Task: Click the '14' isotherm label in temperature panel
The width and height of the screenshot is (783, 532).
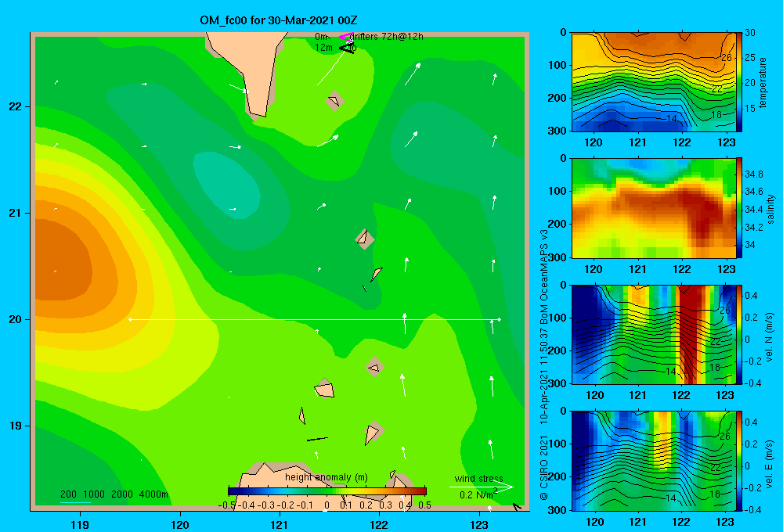Action: [672, 119]
